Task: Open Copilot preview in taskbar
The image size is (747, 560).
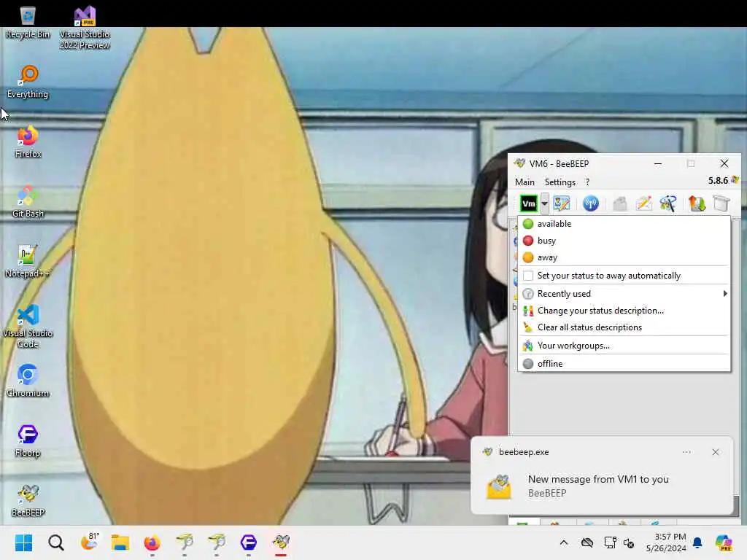Action: point(724,542)
